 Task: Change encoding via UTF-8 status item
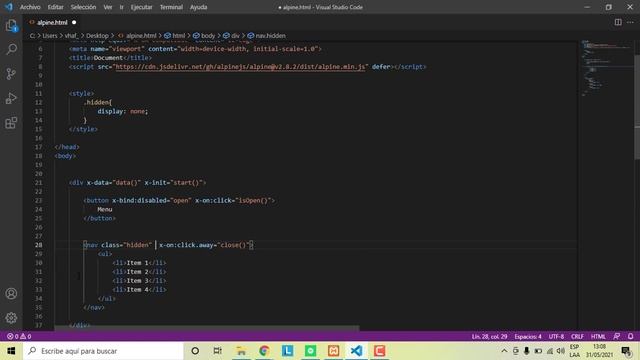(556, 336)
